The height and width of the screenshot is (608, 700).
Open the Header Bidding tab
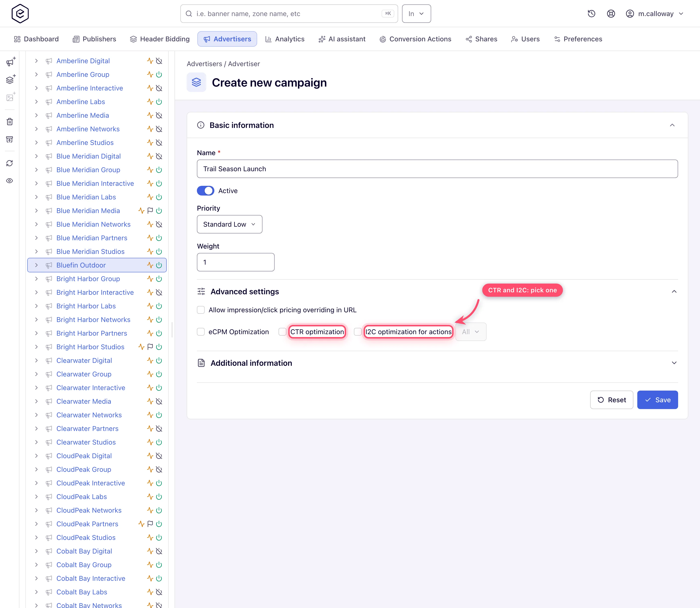(160, 39)
